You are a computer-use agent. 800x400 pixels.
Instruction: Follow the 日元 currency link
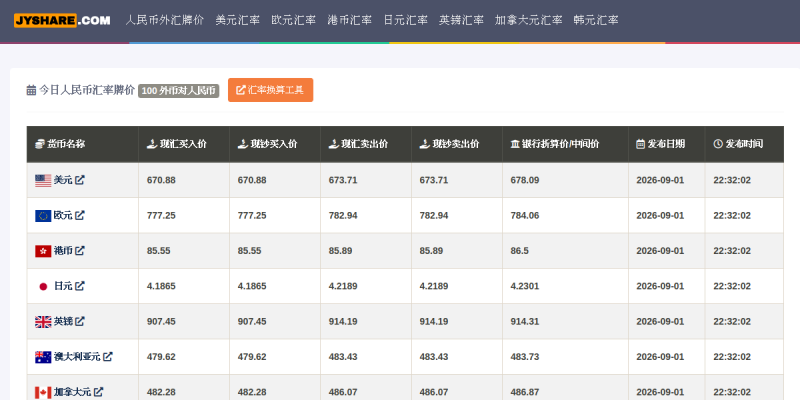63,286
